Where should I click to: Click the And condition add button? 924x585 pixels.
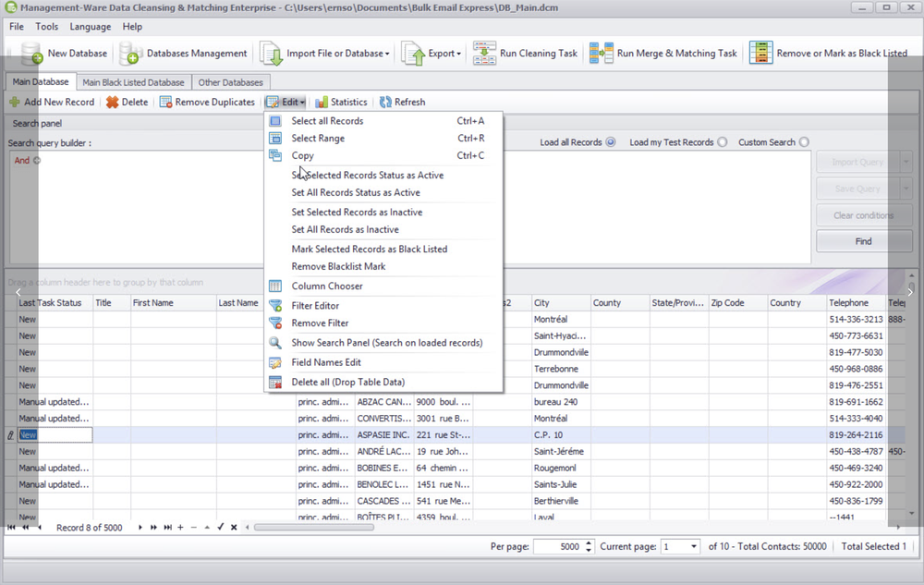pos(37,160)
